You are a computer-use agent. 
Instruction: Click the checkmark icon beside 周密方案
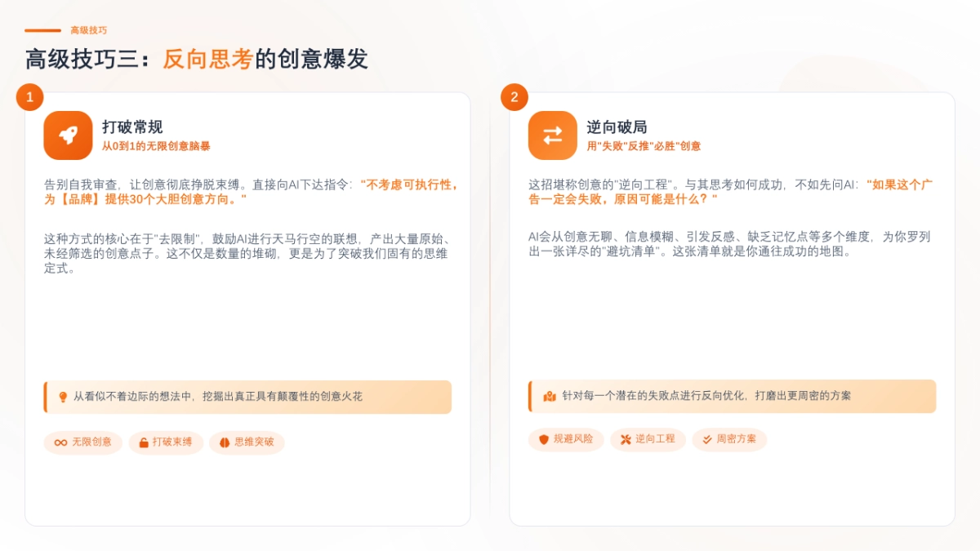click(705, 439)
